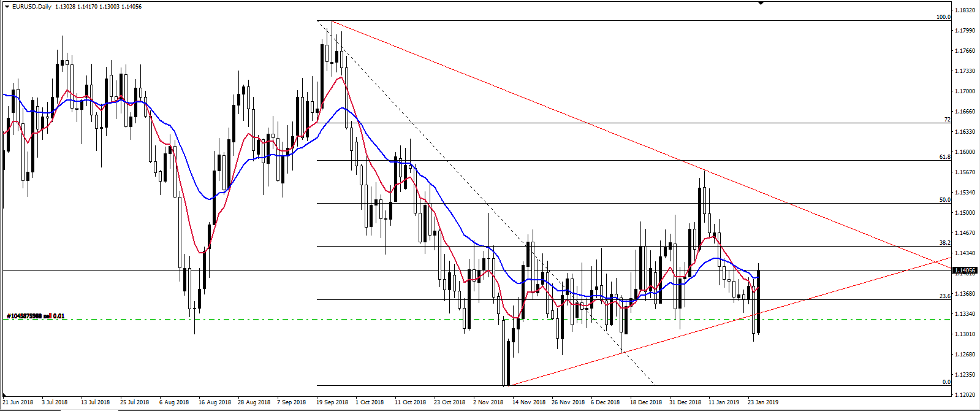The width and height of the screenshot is (980, 411).
Task: Click the 18 Dec 2018 date label
Action: point(646,402)
